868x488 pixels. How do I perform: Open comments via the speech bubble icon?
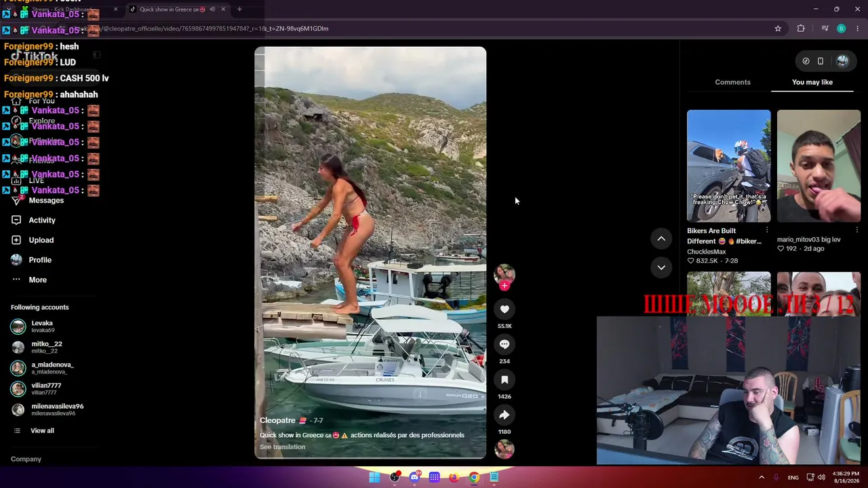click(505, 344)
